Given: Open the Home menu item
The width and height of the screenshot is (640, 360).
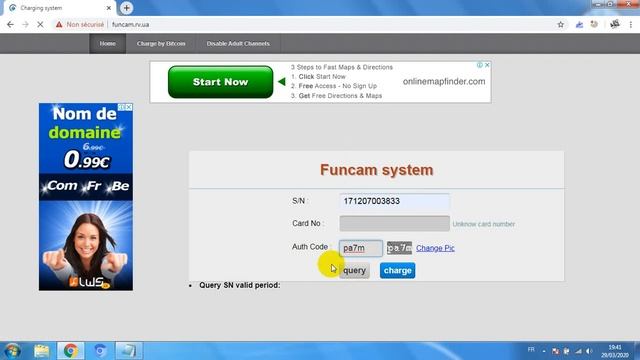Looking at the screenshot, I should click(107, 43).
